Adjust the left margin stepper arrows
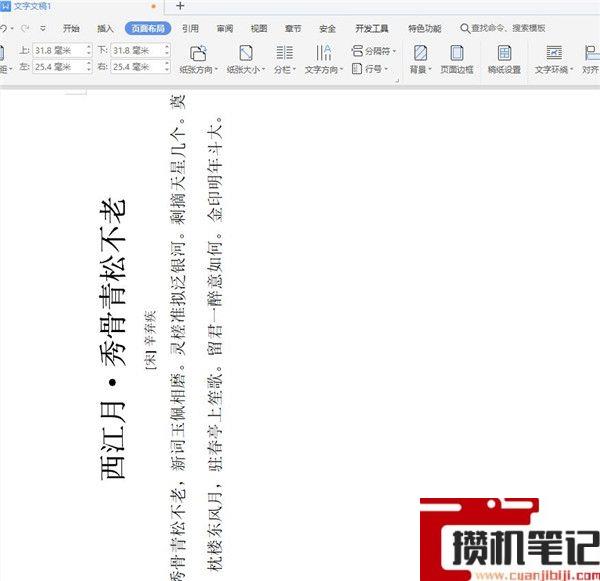The image size is (600, 581). (x=89, y=67)
